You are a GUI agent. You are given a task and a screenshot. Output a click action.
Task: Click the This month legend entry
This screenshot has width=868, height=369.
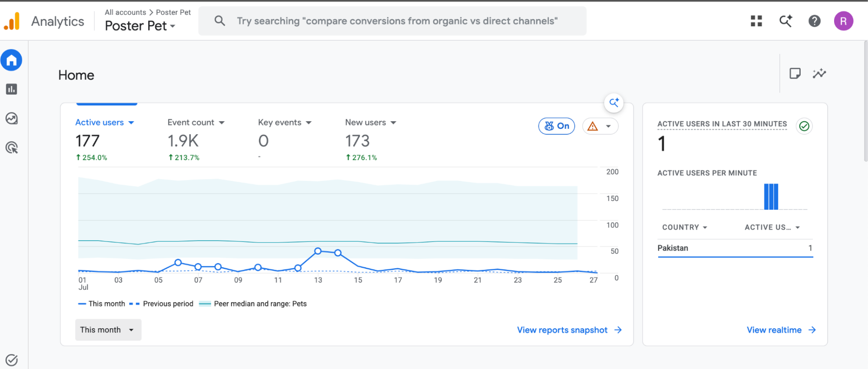click(x=102, y=304)
